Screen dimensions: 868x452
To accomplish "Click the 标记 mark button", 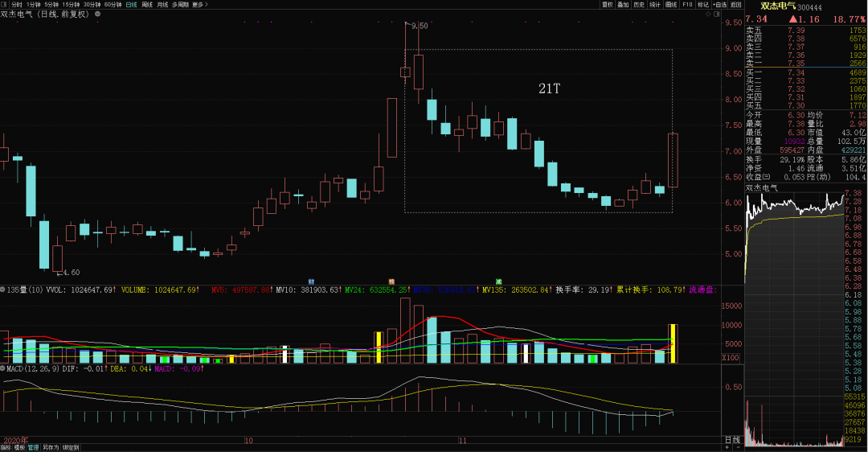I will tap(703, 5).
